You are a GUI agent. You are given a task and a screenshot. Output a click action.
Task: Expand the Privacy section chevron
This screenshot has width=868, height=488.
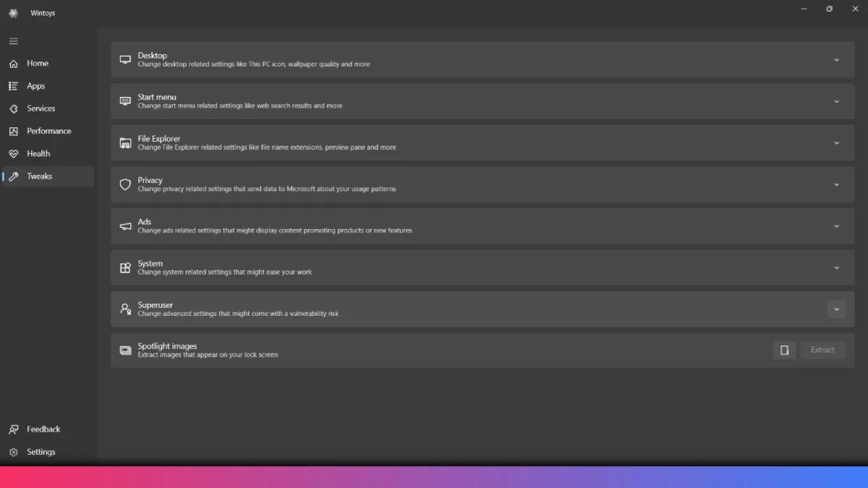point(836,184)
